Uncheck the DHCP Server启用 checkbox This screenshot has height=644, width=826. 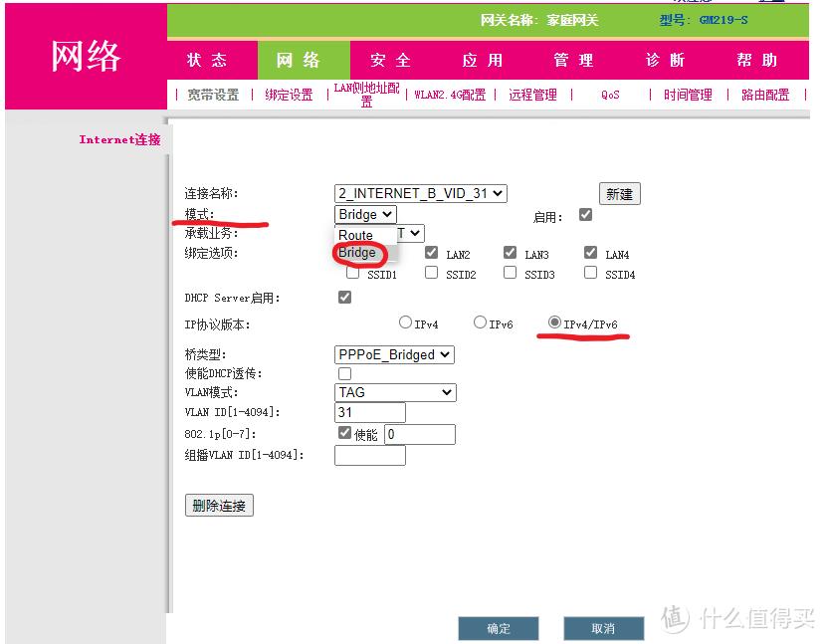(x=344, y=297)
